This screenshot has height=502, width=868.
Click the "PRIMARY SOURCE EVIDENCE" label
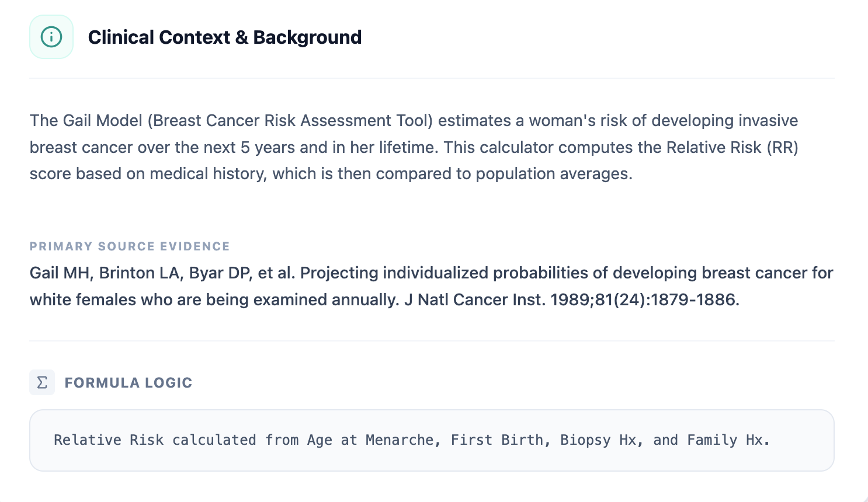pos(130,246)
